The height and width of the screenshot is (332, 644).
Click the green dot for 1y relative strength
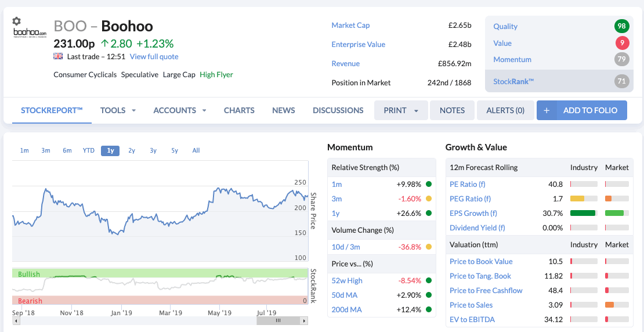pyautogui.click(x=428, y=213)
